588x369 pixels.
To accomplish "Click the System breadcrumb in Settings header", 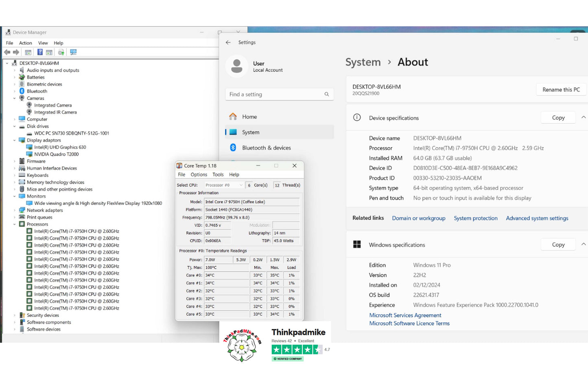I will (363, 62).
